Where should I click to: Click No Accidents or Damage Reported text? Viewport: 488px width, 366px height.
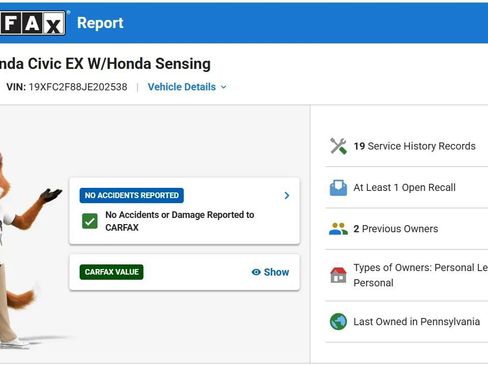click(180, 221)
